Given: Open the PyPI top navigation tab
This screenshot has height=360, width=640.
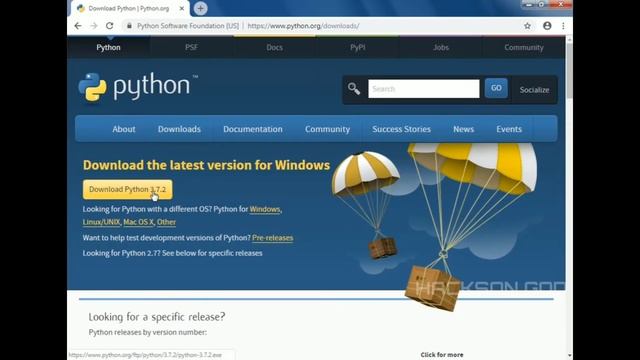Looking at the screenshot, I should (x=358, y=47).
